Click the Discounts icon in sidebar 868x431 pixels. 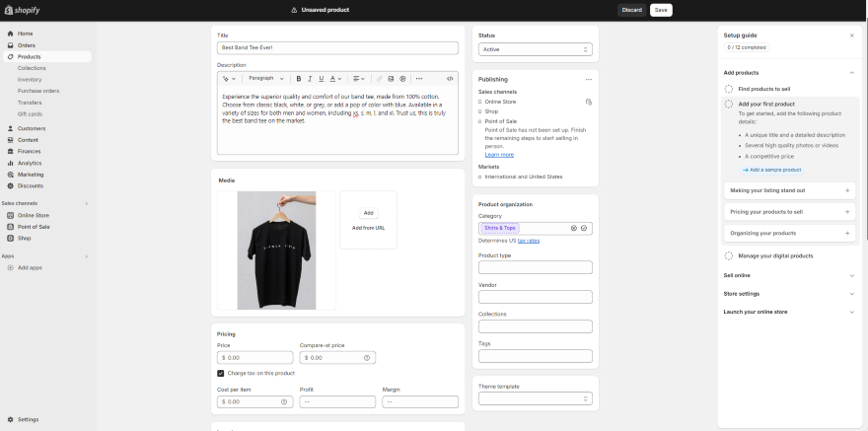pyautogui.click(x=10, y=185)
